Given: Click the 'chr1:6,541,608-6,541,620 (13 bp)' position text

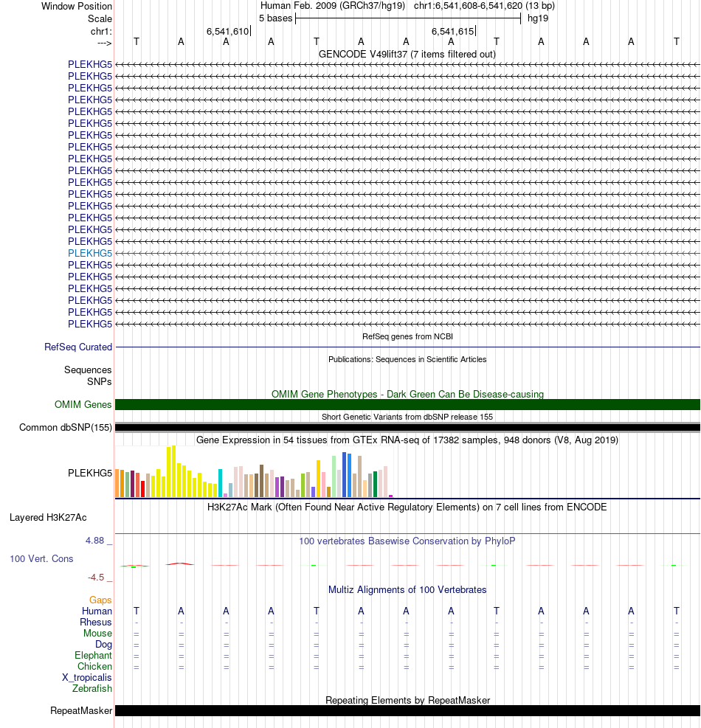Looking at the screenshot, I should 484,6.
